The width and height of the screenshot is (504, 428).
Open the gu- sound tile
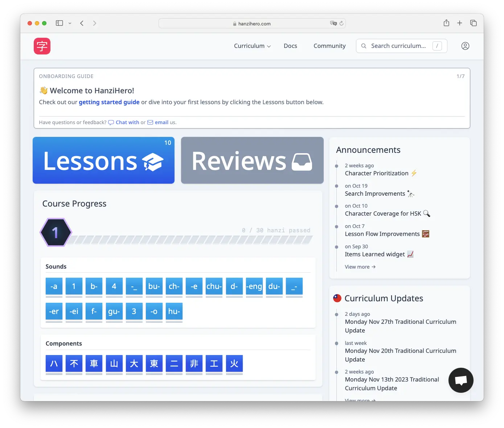(114, 311)
